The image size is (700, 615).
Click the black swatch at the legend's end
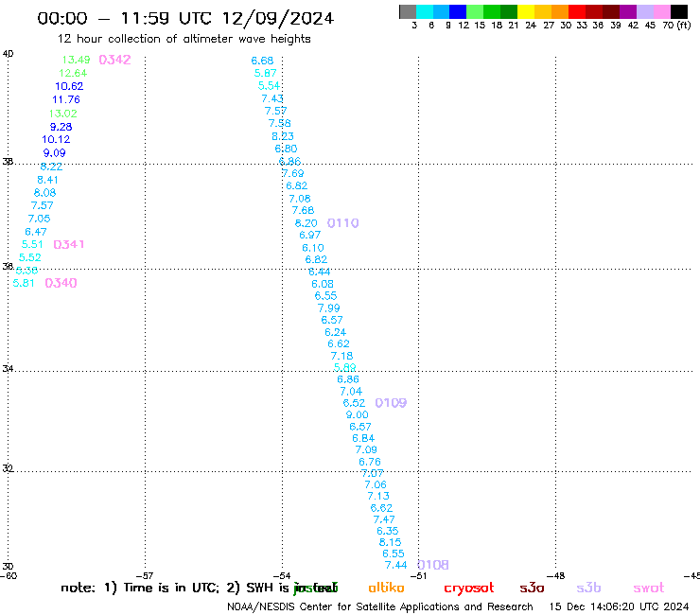coord(678,11)
